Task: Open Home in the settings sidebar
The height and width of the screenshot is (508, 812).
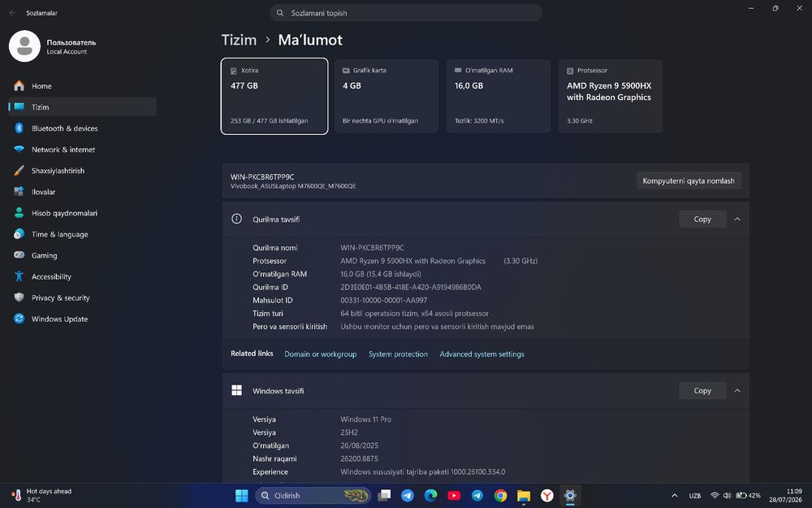Action: [83, 86]
